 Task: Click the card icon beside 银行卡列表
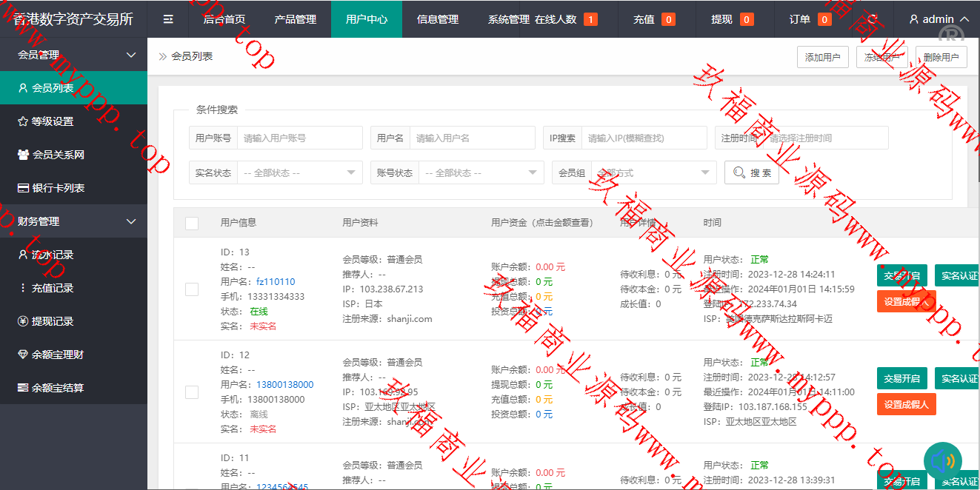[x=23, y=188]
